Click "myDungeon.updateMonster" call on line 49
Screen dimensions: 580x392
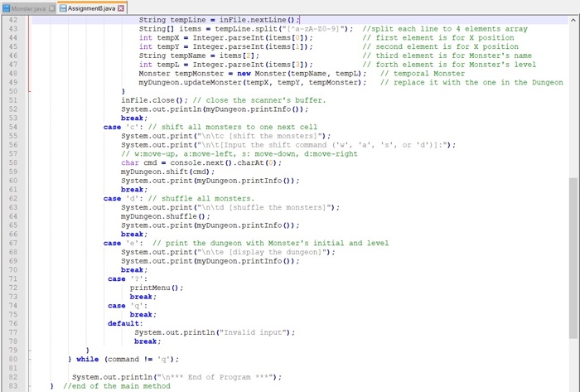(x=191, y=83)
